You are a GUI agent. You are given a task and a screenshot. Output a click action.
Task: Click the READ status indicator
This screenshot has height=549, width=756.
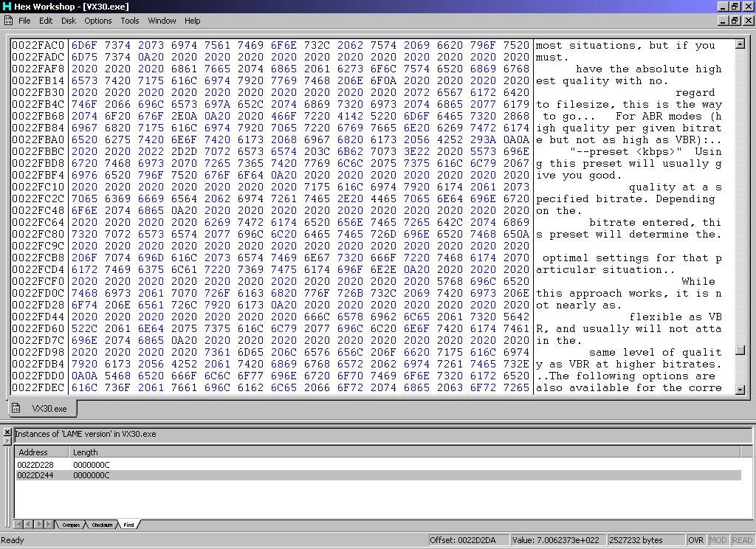pos(742,540)
